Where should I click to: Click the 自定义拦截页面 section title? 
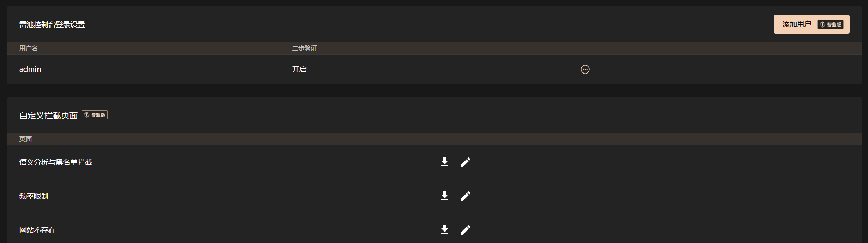coord(48,115)
